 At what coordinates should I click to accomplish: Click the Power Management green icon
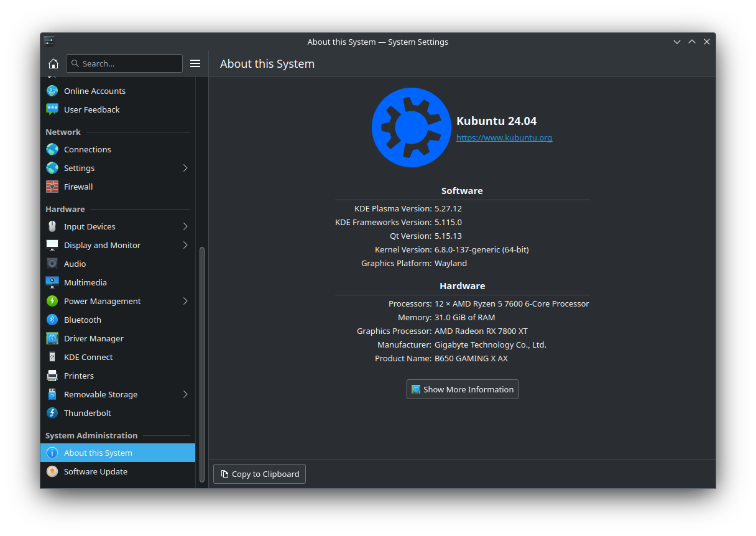tap(52, 301)
